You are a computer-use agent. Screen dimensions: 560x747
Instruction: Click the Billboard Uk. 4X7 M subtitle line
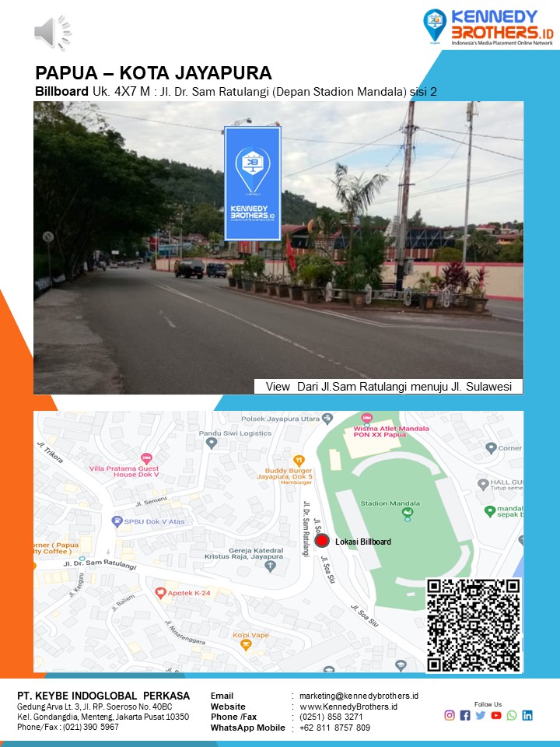pos(236,92)
